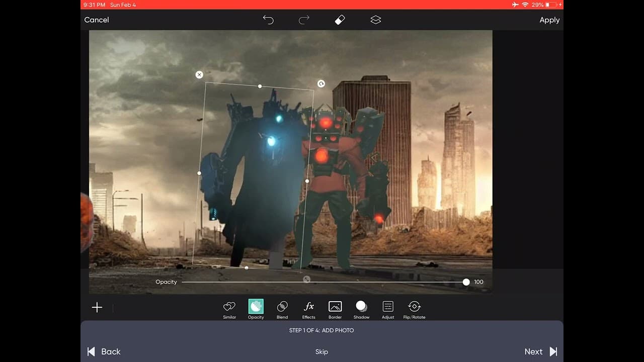This screenshot has height=362, width=644.
Task: Click the battery icon in the status bar
Action: click(552, 5)
